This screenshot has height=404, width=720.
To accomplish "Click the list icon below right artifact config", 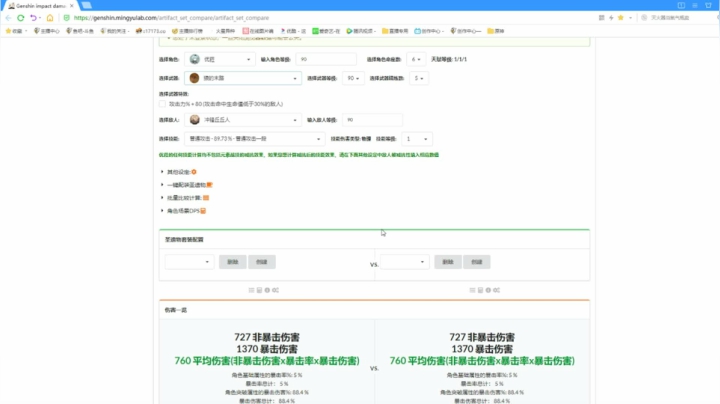I will pos(472,290).
